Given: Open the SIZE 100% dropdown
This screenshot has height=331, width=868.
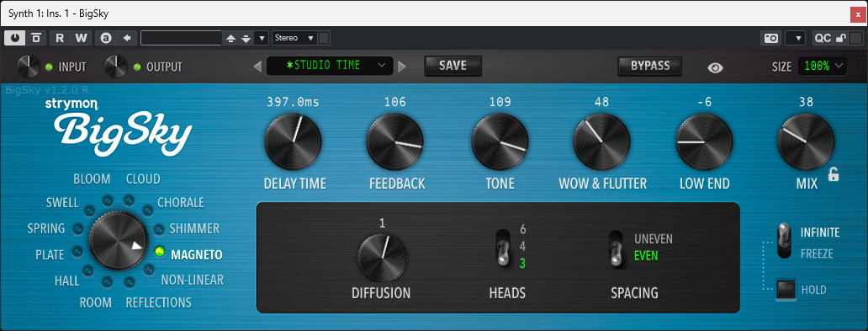Looking at the screenshot, I should [x=823, y=66].
